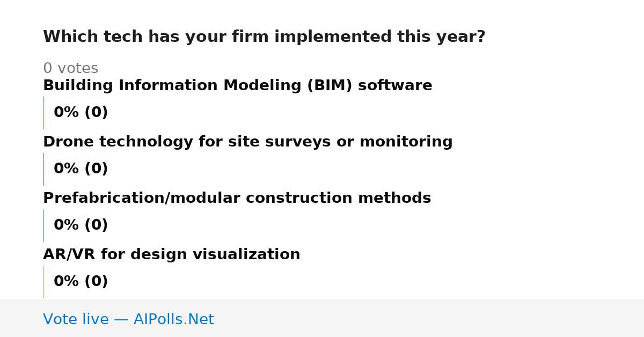
Task: Click the red Drone technology result bar
Action: 43,169
